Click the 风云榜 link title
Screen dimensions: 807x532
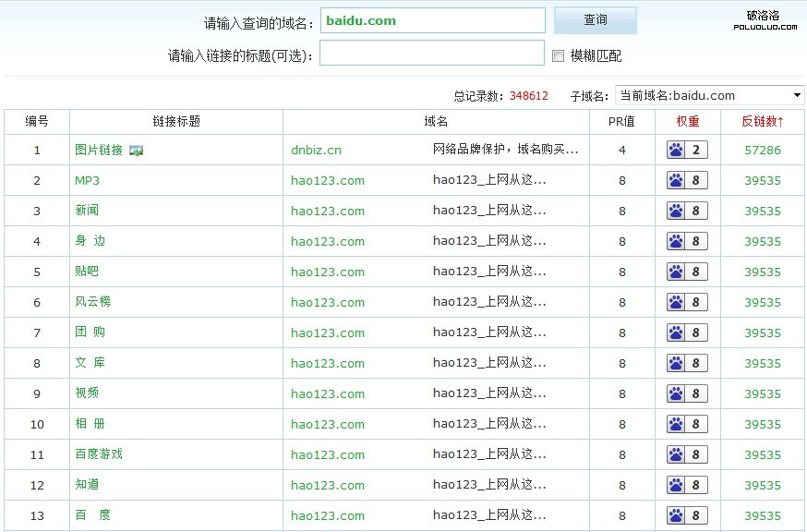click(x=92, y=302)
